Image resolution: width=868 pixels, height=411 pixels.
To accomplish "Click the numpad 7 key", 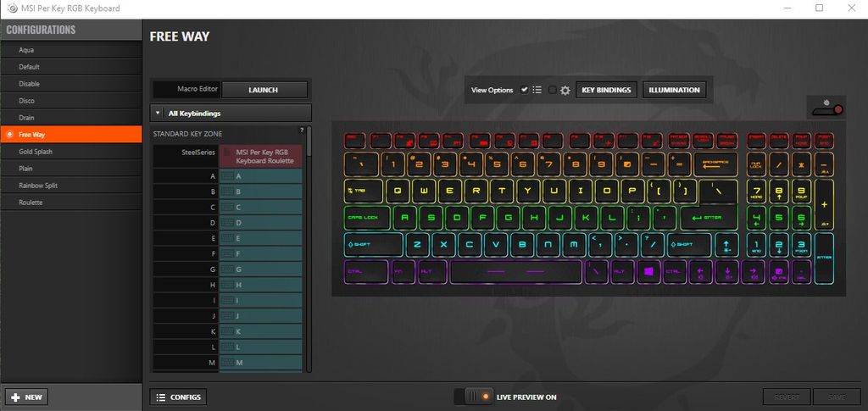I will pyautogui.click(x=757, y=191).
